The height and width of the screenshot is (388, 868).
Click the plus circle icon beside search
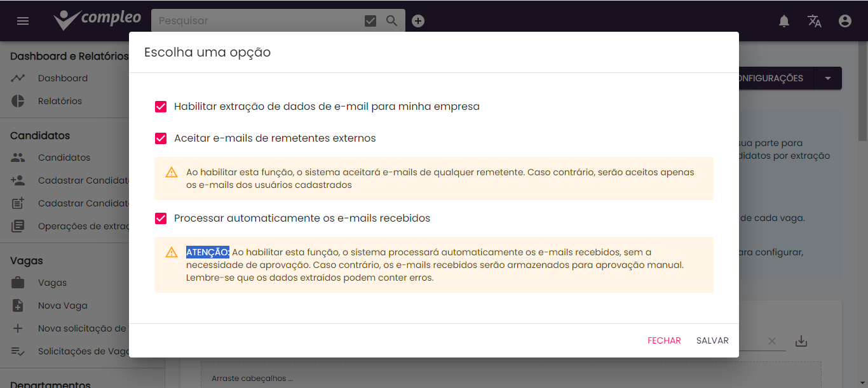coord(417,20)
